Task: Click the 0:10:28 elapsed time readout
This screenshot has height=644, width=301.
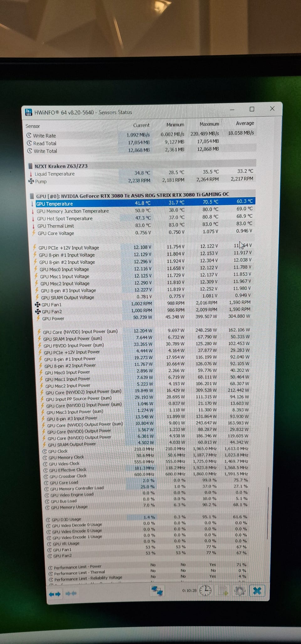Action: [189, 590]
